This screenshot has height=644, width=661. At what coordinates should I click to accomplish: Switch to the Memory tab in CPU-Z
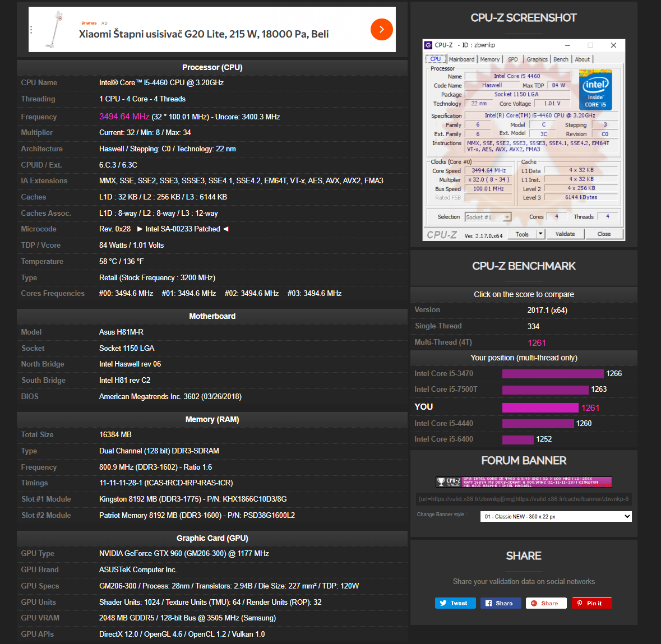pos(489,59)
